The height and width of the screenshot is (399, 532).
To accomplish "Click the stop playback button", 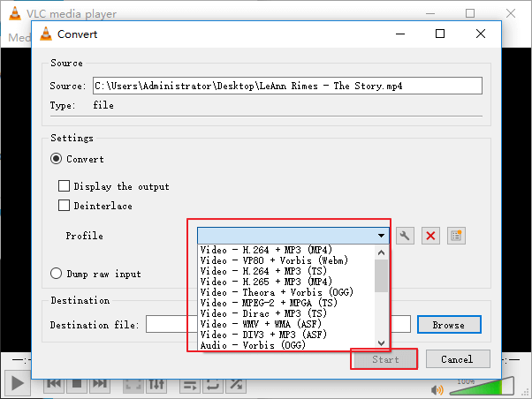I will (77, 384).
